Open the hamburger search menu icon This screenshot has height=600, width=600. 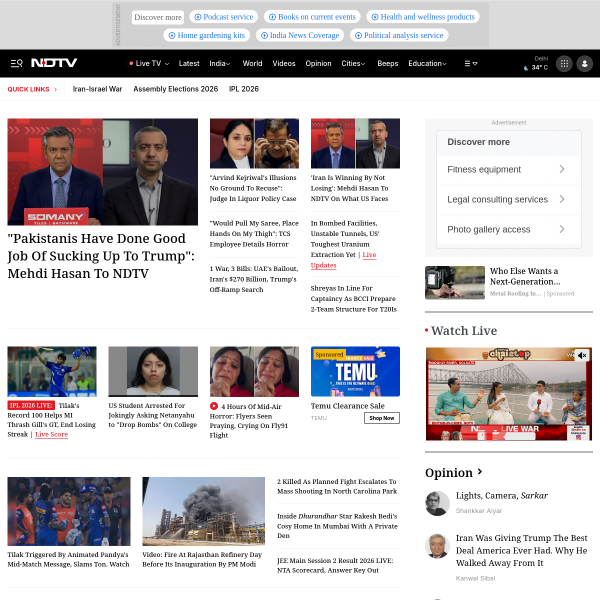pos(16,63)
